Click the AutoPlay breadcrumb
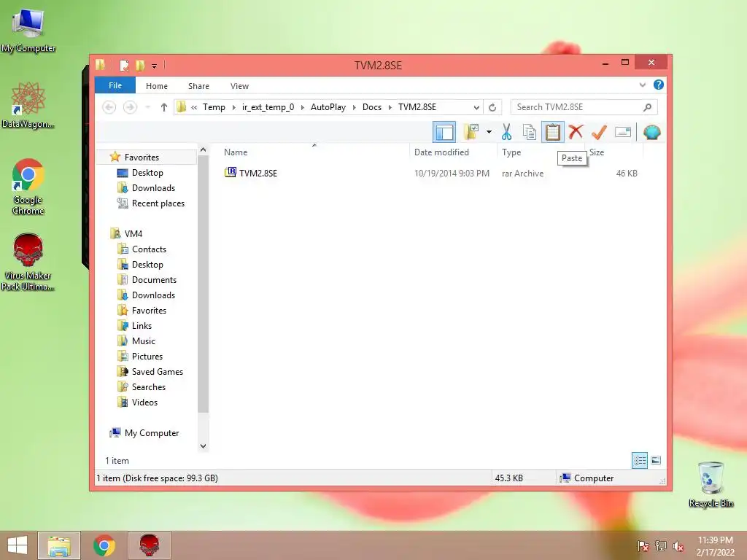 click(x=328, y=107)
